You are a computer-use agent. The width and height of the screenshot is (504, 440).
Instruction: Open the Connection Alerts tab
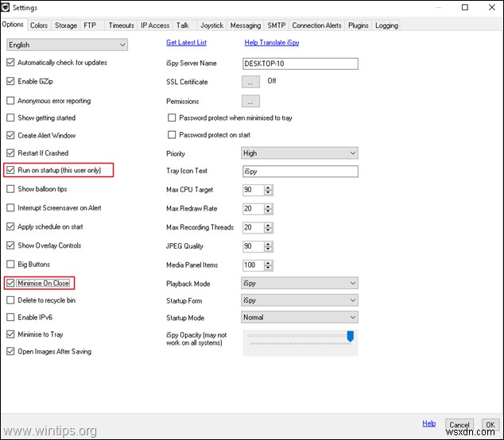click(x=316, y=25)
